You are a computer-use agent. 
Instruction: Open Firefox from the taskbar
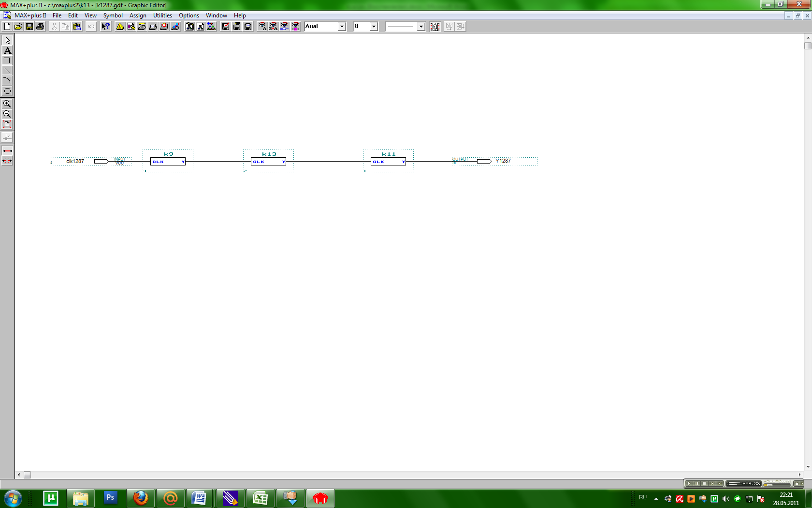pyautogui.click(x=141, y=498)
